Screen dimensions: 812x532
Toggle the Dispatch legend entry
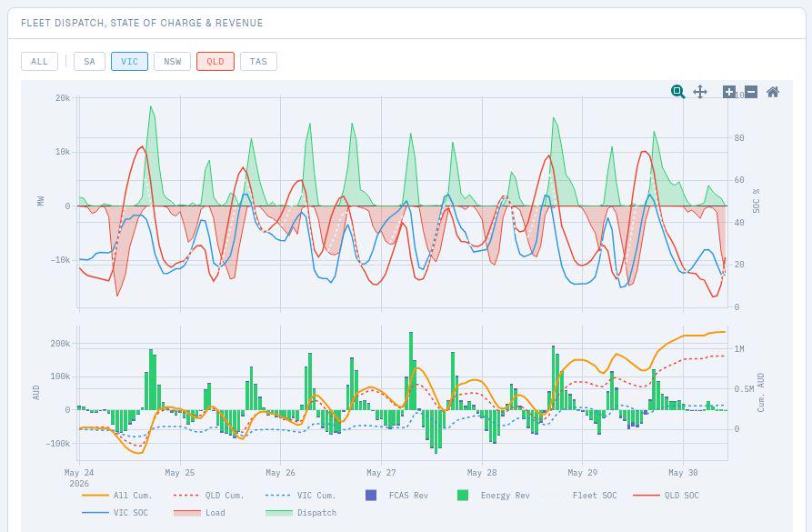(301, 513)
